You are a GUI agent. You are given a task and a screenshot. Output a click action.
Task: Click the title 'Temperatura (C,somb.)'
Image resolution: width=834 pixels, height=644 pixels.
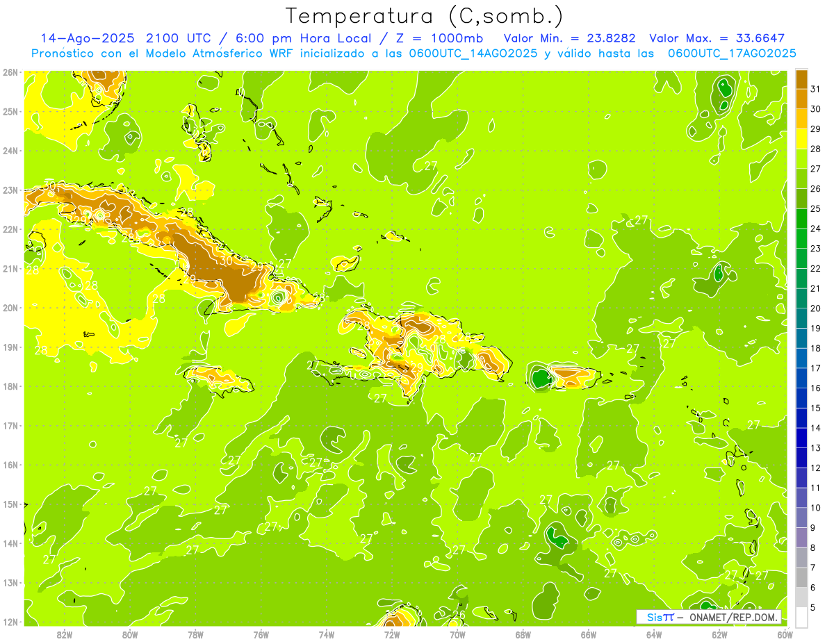pos(425,16)
